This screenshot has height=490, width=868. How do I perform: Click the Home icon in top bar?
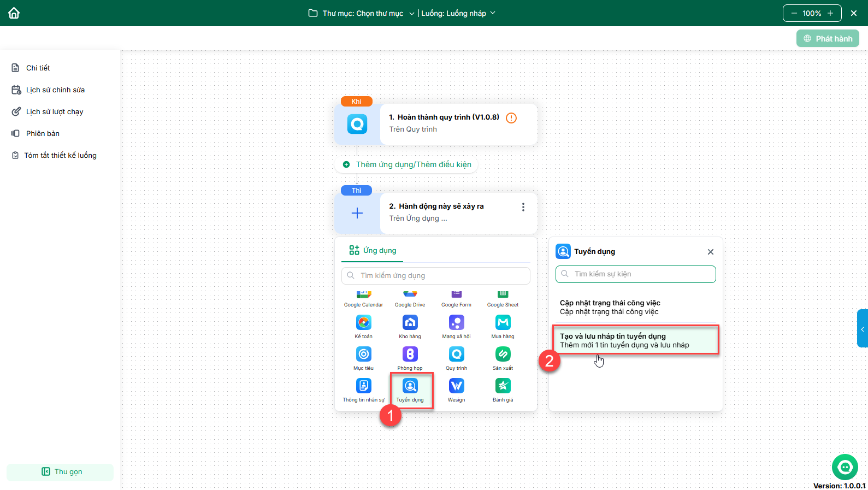pyautogui.click(x=14, y=13)
